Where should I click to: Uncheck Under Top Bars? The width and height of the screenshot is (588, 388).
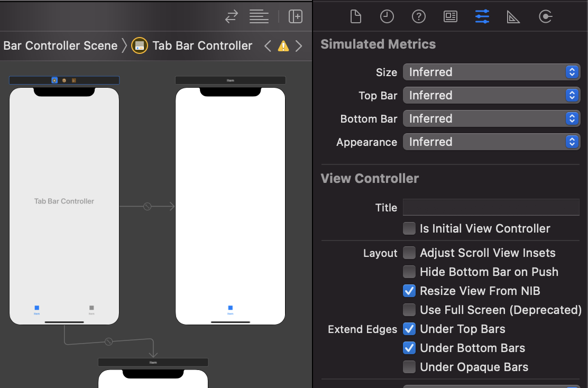pyautogui.click(x=409, y=329)
